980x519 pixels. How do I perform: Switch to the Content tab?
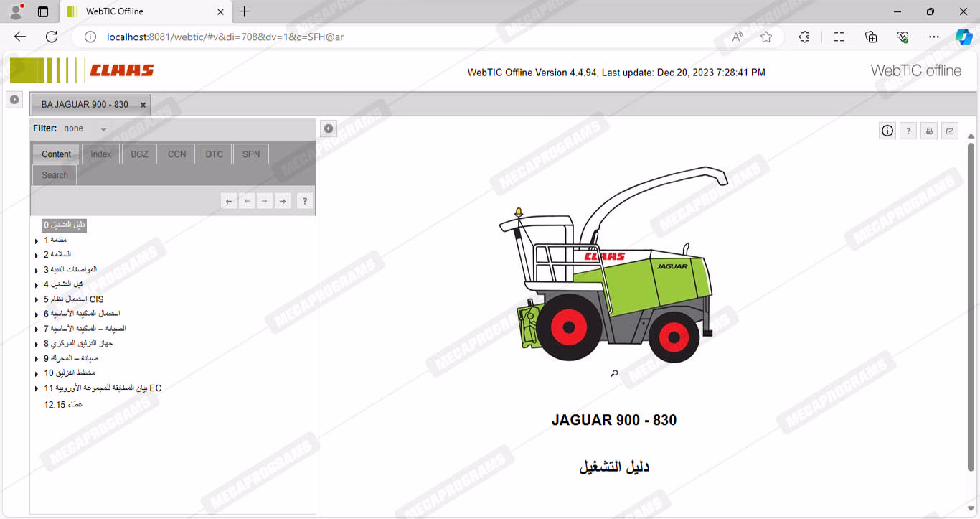tap(56, 154)
